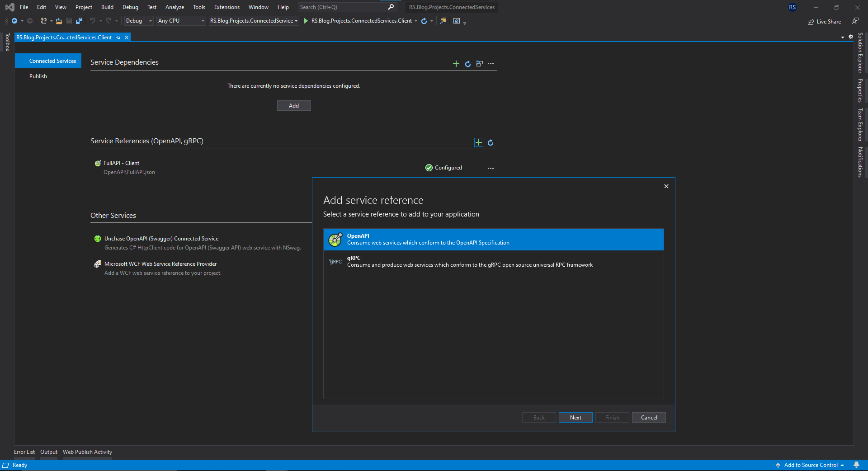Click the Add button under Service Dependencies
The width and height of the screenshot is (868, 471).
pyautogui.click(x=294, y=106)
